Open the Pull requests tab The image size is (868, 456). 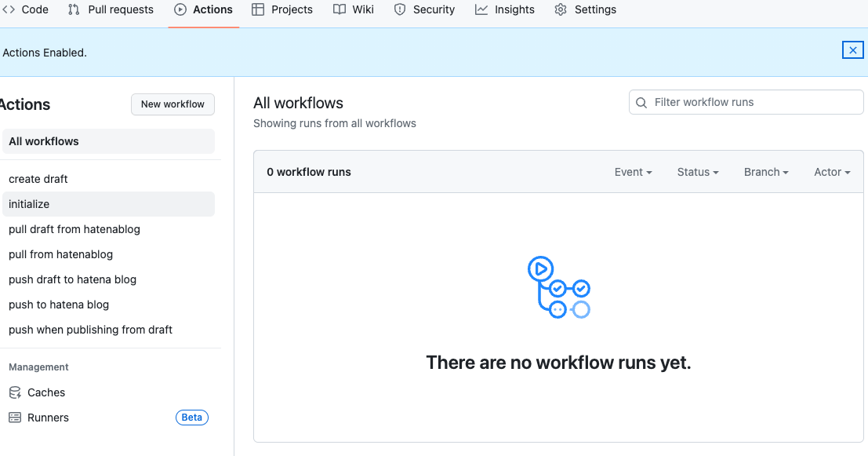click(x=111, y=9)
